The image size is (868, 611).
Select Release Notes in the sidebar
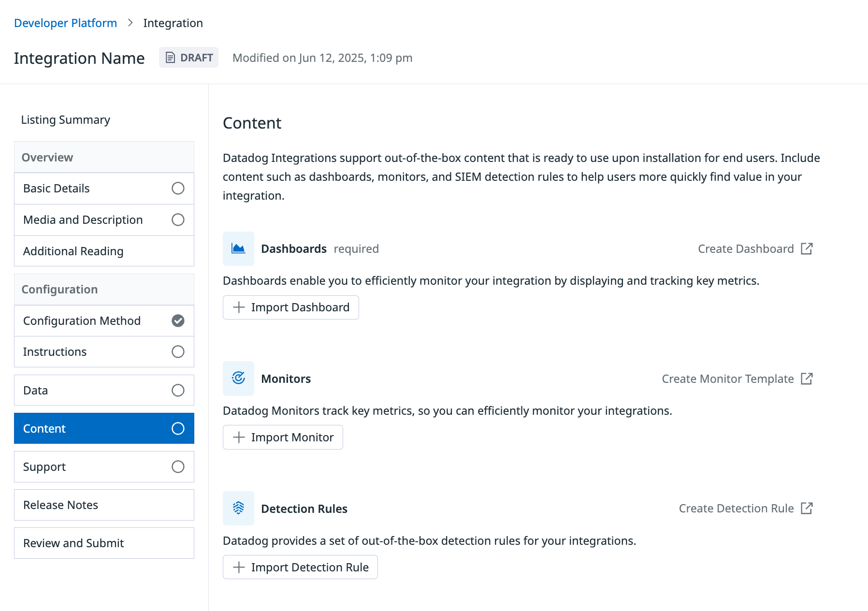pos(104,505)
